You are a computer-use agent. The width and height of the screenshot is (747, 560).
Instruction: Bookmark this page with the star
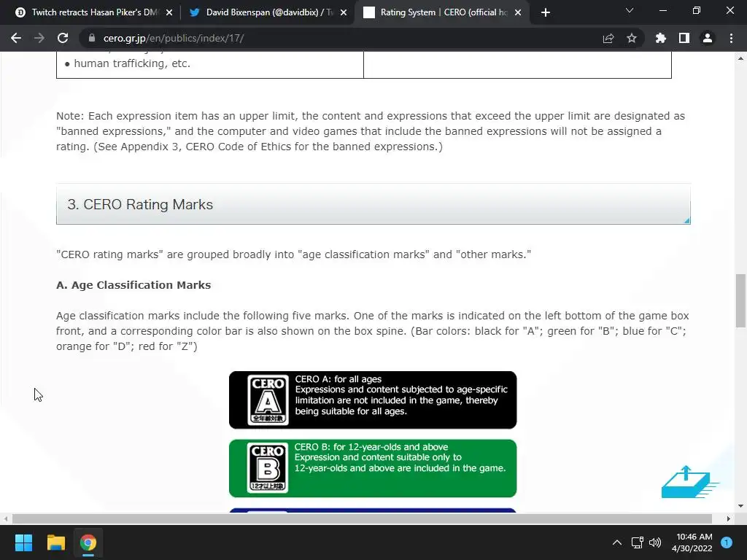pyautogui.click(x=632, y=38)
